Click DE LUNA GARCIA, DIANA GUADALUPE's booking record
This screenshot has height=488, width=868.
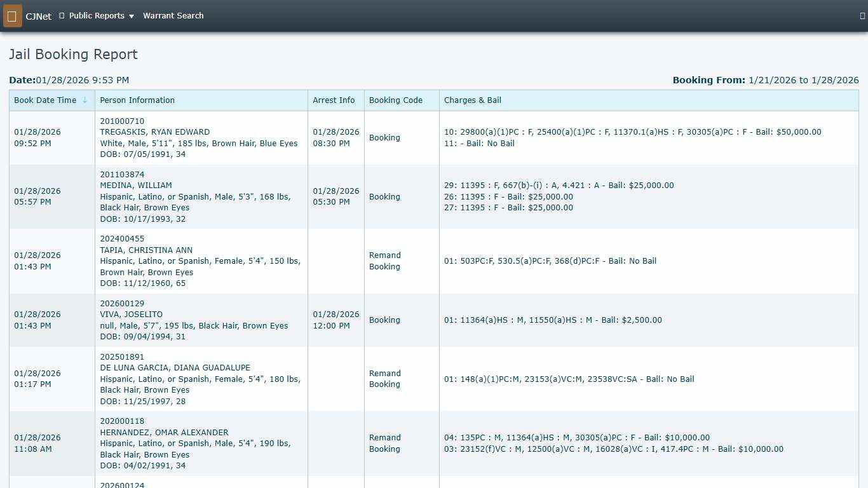point(175,368)
